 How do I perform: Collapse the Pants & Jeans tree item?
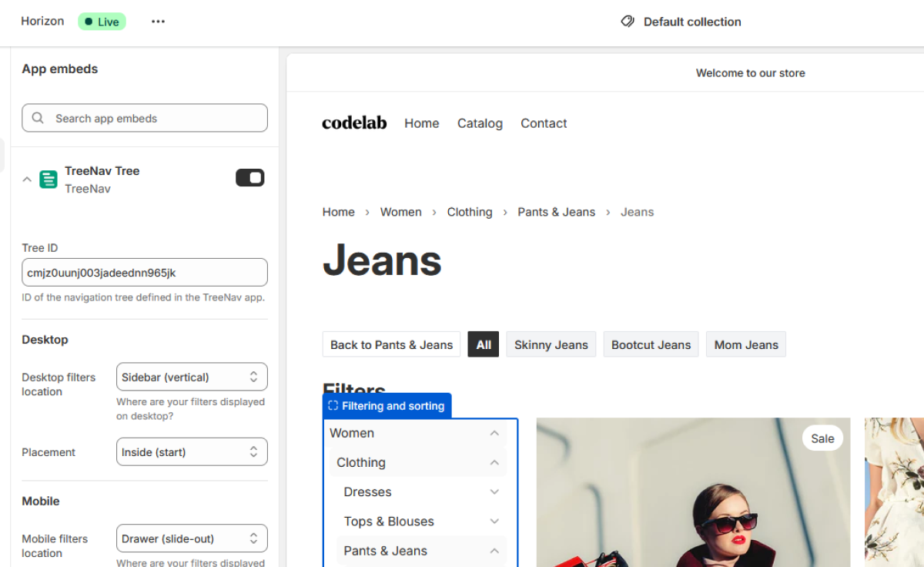(x=494, y=550)
